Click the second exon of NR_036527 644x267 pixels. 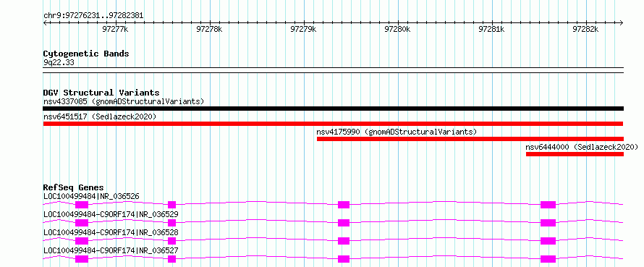172,259
